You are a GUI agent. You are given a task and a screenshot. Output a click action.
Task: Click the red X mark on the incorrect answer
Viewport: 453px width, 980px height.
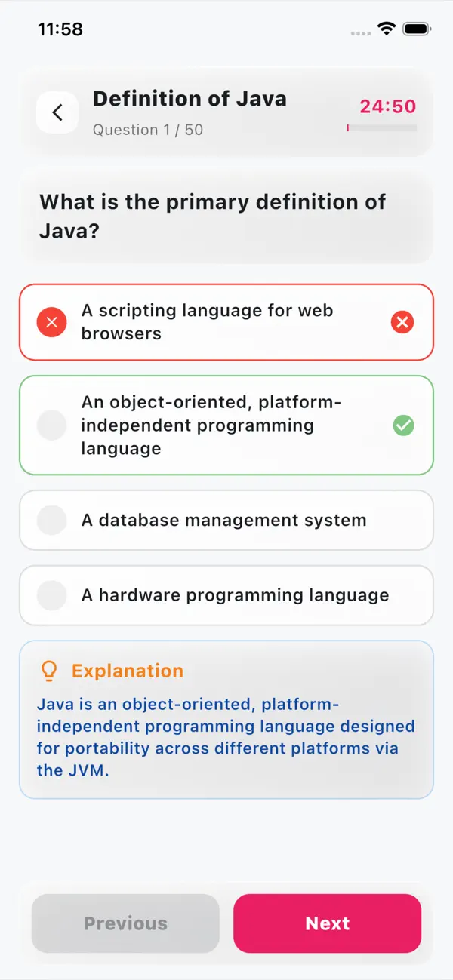(402, 322)
